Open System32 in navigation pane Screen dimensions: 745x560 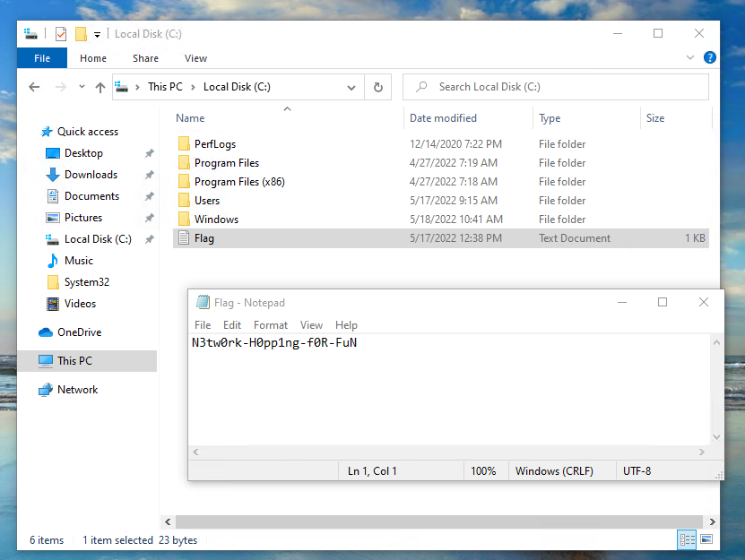coord(86,282)
